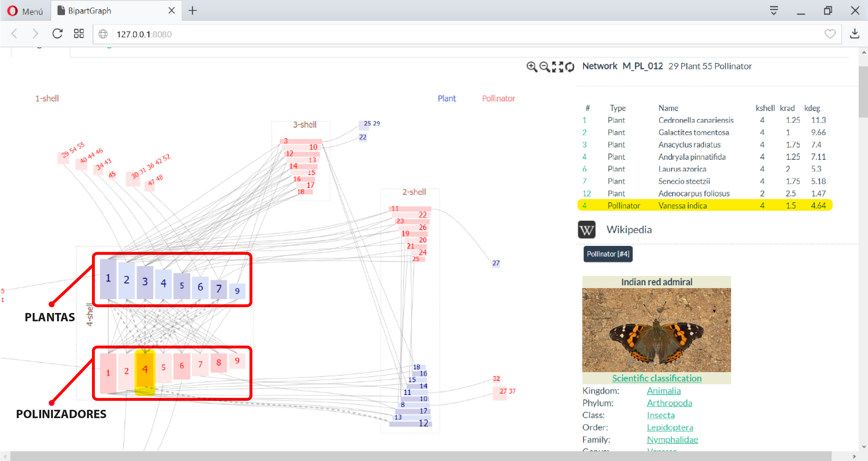
Task: Reset the graph view with refresh icon
Action: tap(570, 67)
